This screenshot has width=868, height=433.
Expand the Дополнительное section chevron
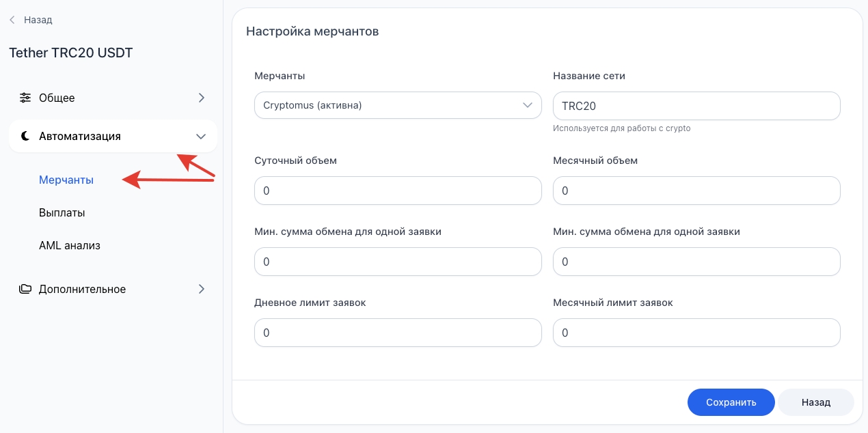[201, 289]
